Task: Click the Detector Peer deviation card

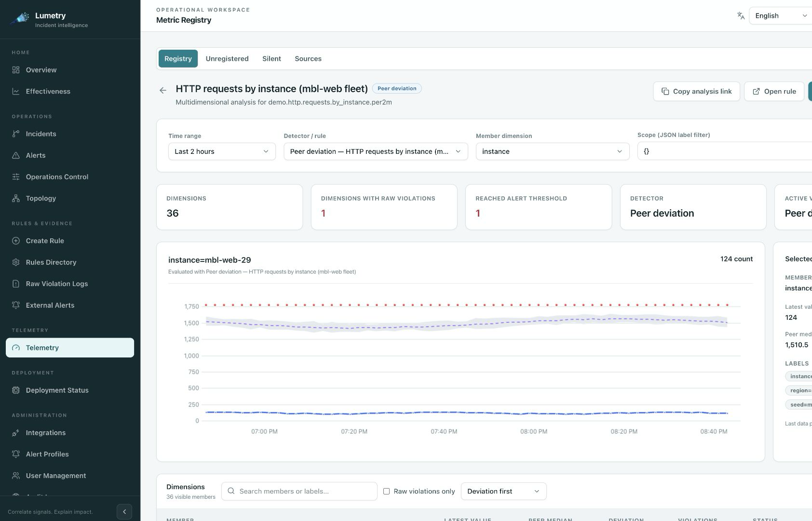Action: (693, 207)
